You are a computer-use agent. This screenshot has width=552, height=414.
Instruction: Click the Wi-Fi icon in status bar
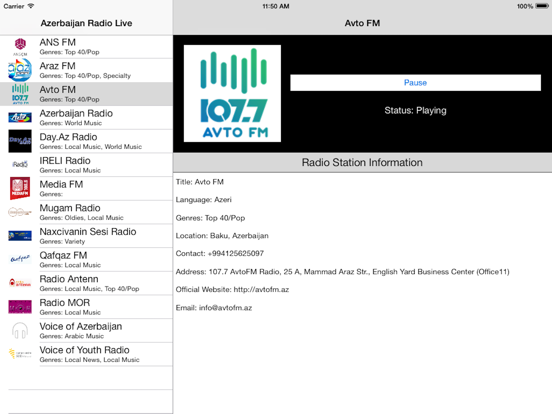tap(31, 6)
